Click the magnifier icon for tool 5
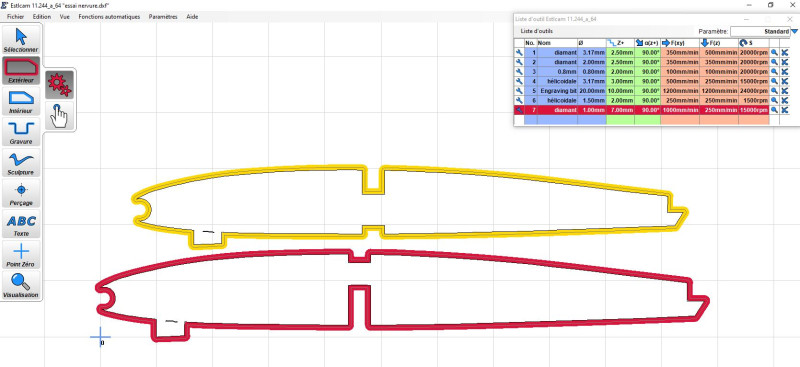800x367 pixels. pos(774,91)
